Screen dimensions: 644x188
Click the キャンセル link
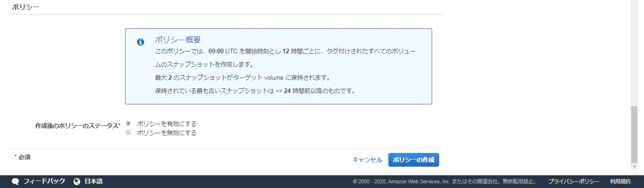tap(367, 160)
